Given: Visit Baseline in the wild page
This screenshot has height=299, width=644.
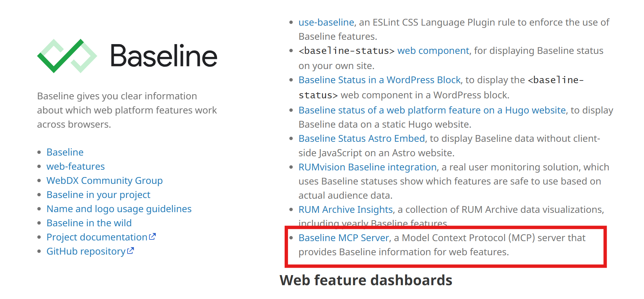Looking at the screenshot, I should [x=89, y=223].
